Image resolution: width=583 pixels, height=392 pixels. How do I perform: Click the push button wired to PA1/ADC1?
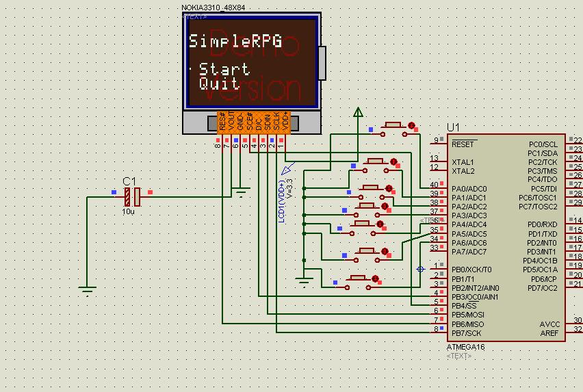click(x=376, y=166)
